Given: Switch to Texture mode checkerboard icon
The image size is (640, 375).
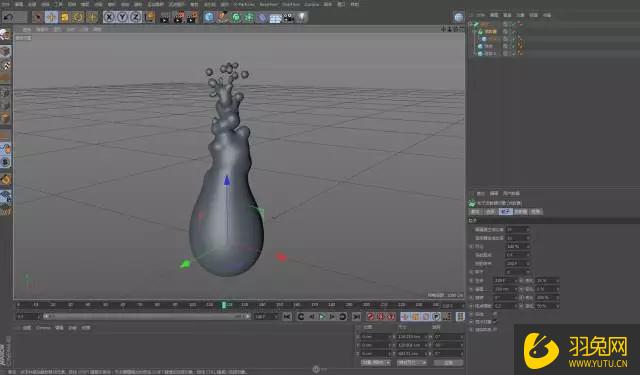Looking at the screenshot, I should tap(5, 65).
